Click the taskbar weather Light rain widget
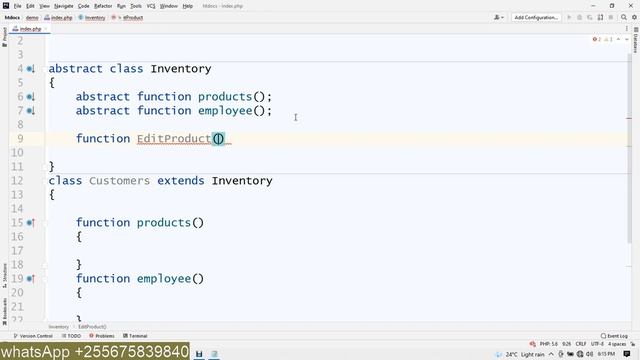 point(521,354)
